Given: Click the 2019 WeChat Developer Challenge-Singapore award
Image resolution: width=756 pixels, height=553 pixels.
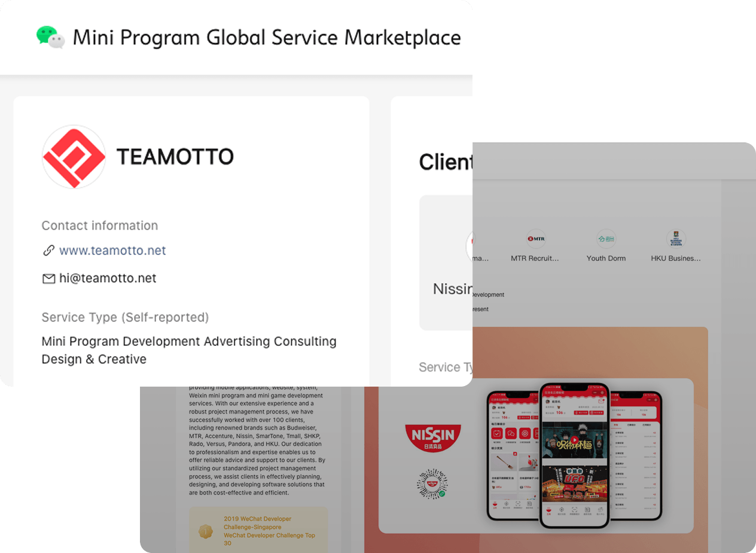Looking at the screenshot, I should tap(258, 523).
